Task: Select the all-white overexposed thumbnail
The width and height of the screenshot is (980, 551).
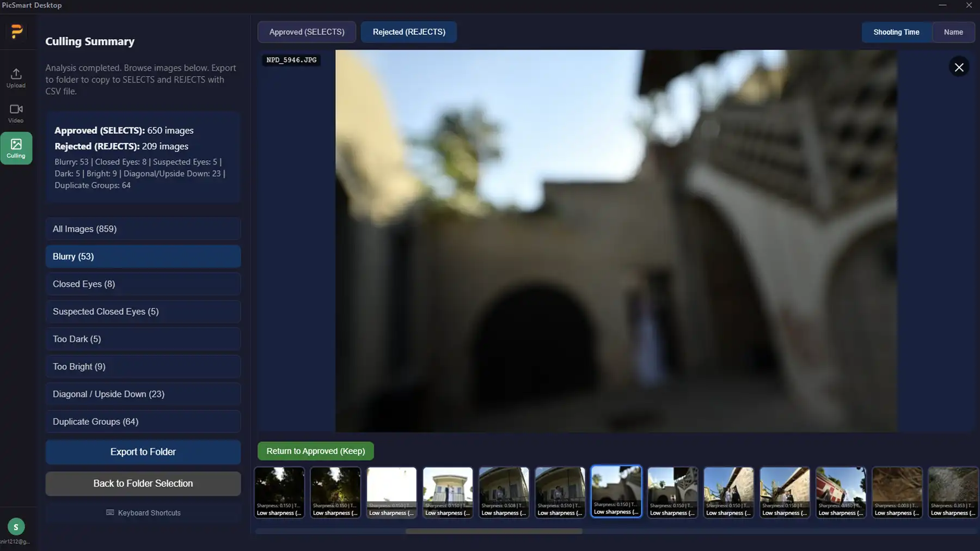Action: (391, 492)
